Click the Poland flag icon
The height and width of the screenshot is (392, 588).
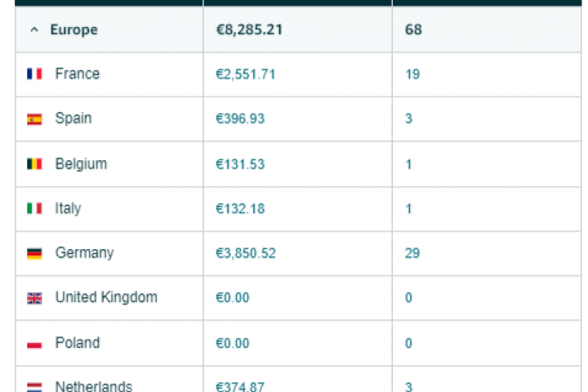[34, 343]
